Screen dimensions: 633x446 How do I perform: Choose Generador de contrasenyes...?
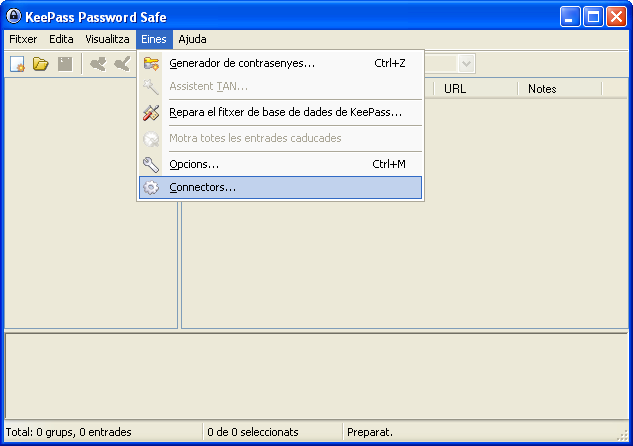pyautogui.click(x=281, y=63)
